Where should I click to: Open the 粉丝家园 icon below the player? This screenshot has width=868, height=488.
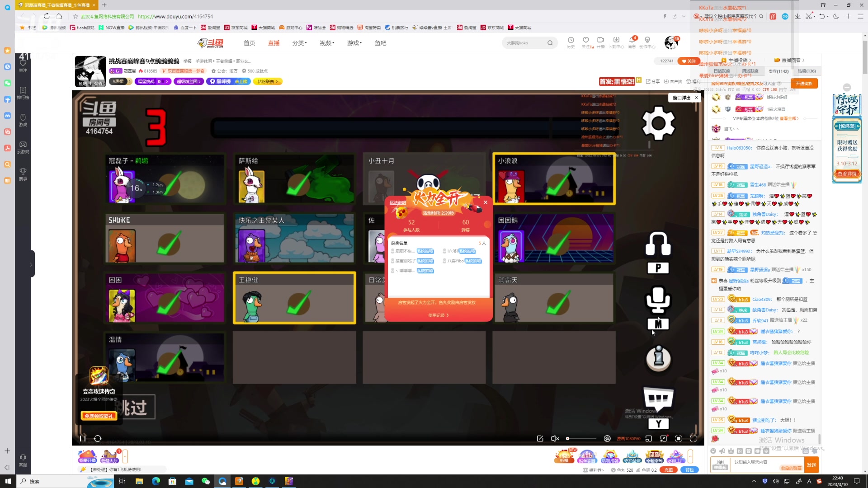tap(587, 456)
